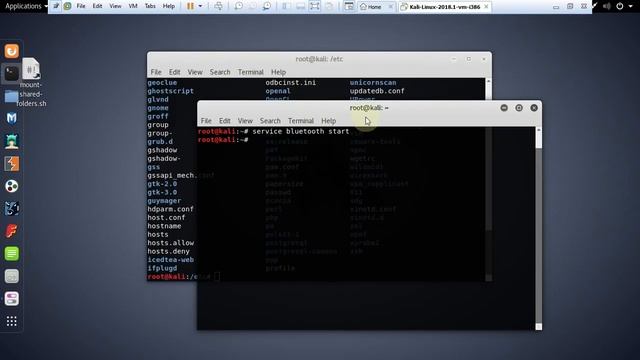Click 'ghostscript' in the /etc listing
Viewport: 640px width, 360px height.
(171, 91)
